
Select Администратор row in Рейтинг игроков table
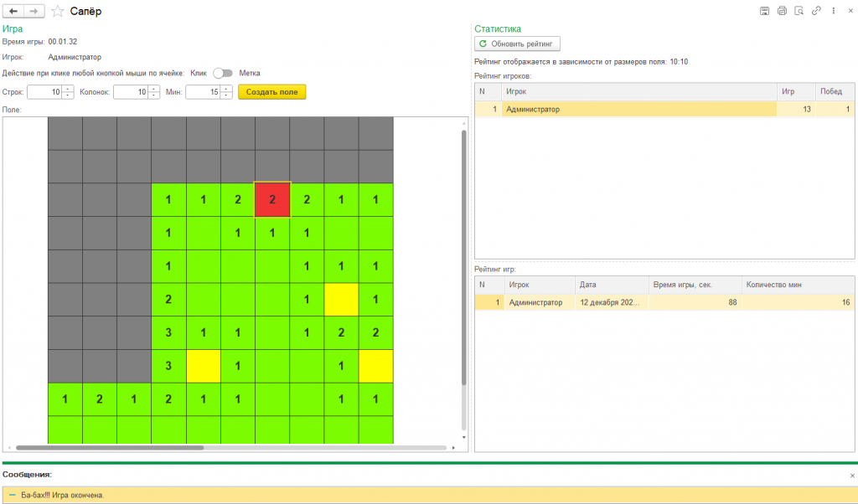coord(664,110)
